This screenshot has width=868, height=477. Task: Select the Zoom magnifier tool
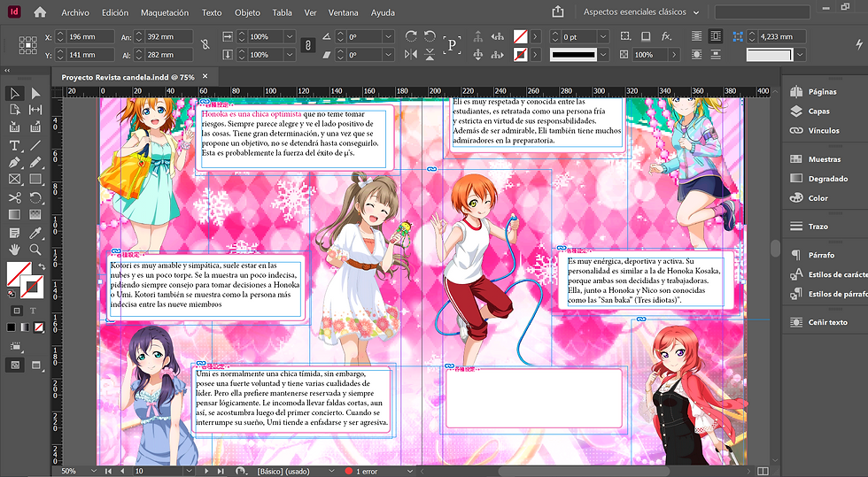click(35, 249)
